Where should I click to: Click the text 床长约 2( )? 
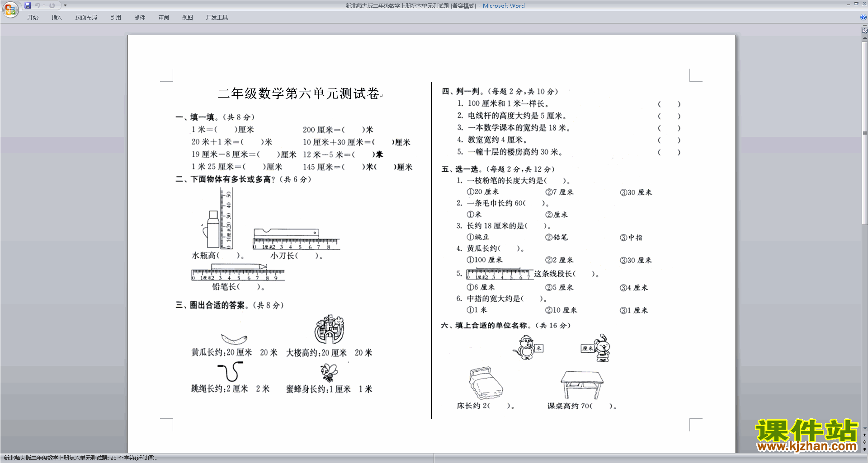tap(486, 406)
